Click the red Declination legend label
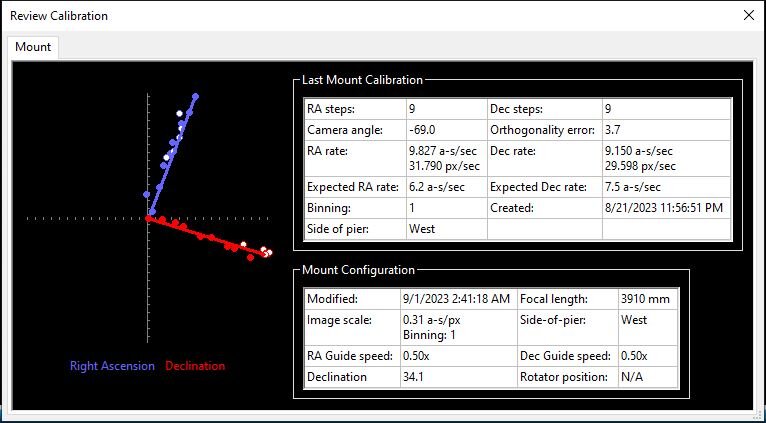The image size is (766, 423). coord(195,366)
